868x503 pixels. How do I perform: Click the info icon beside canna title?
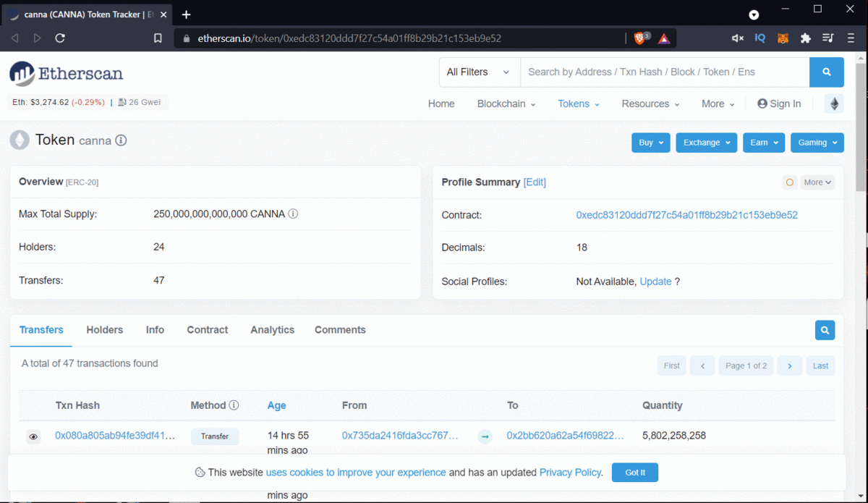click(122, 140)
